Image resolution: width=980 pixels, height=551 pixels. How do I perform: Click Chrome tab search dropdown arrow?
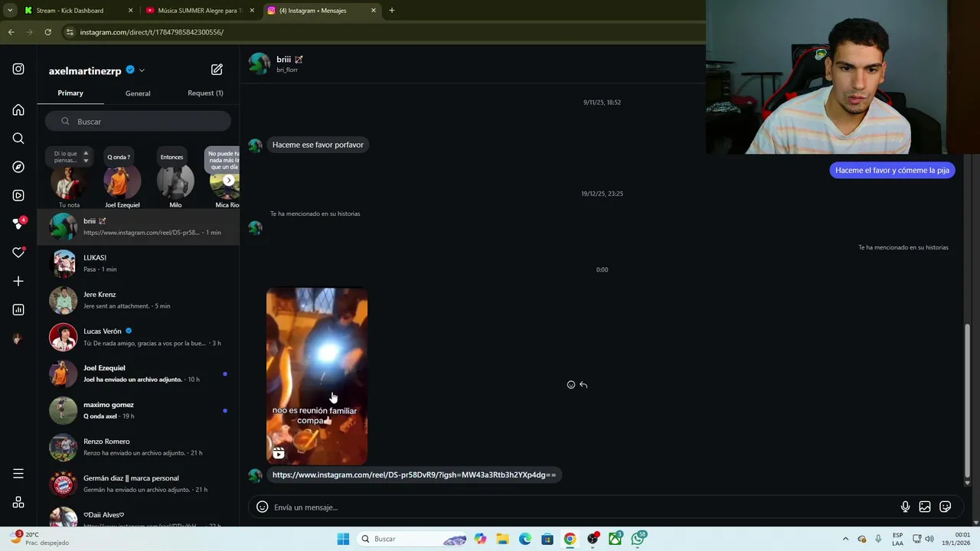[x=10, y=11]
